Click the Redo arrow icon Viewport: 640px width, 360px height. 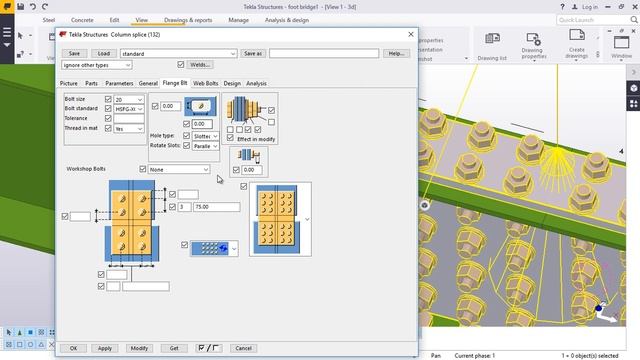tap(45, 7)
